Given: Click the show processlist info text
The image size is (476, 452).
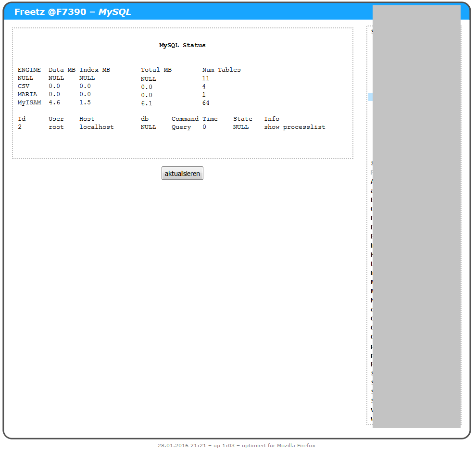Looking at the screenshot, I should [x=294, y=127].
